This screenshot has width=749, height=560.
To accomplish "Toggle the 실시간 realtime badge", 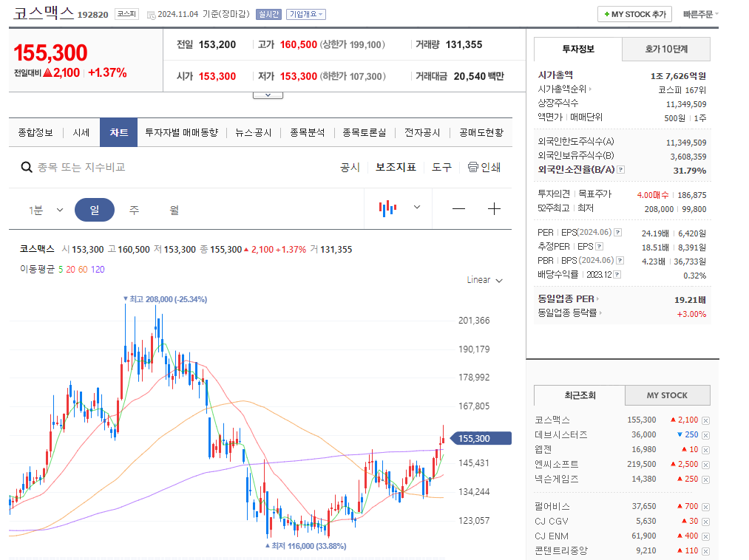I will (268, 14).
